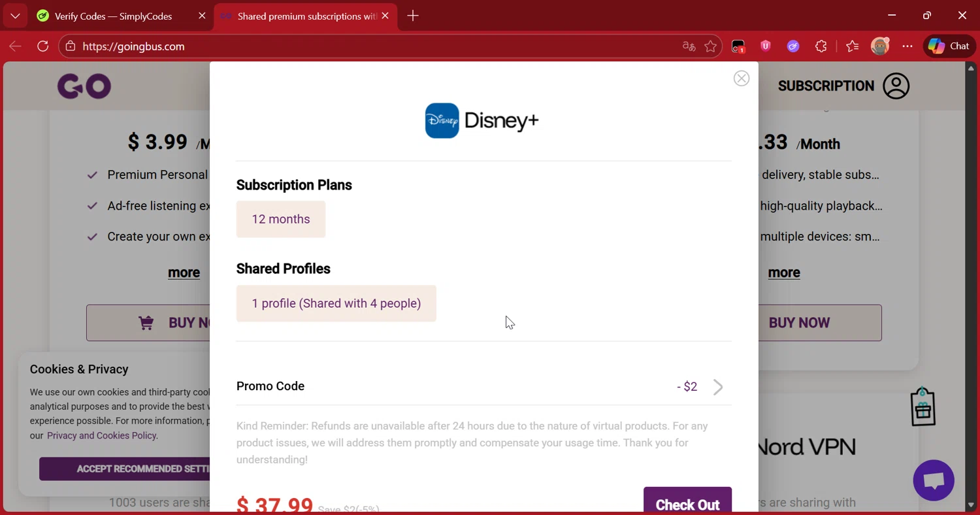Close the Shared premium subscriptions tab
The image size is (980, 515).
tap(385, 16)
